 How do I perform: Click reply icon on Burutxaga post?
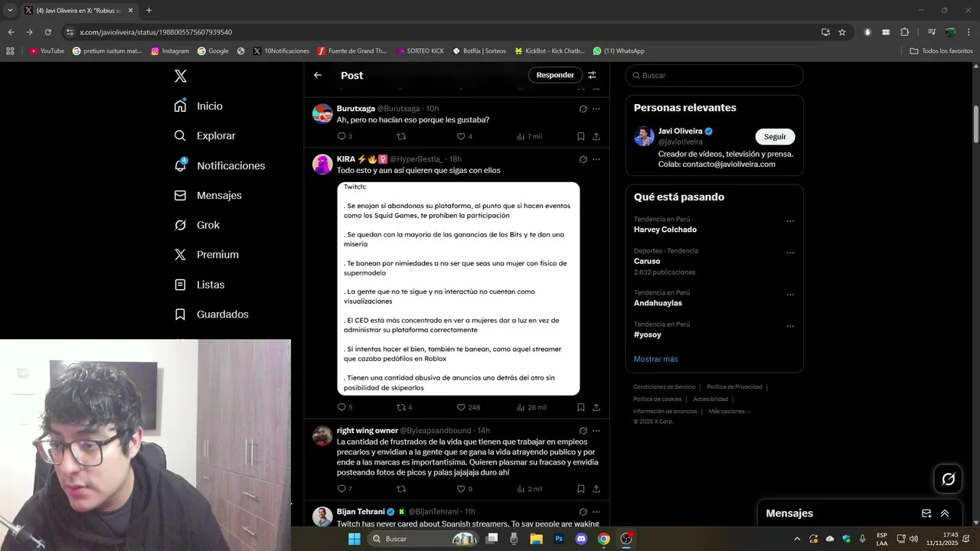(341, 136)
